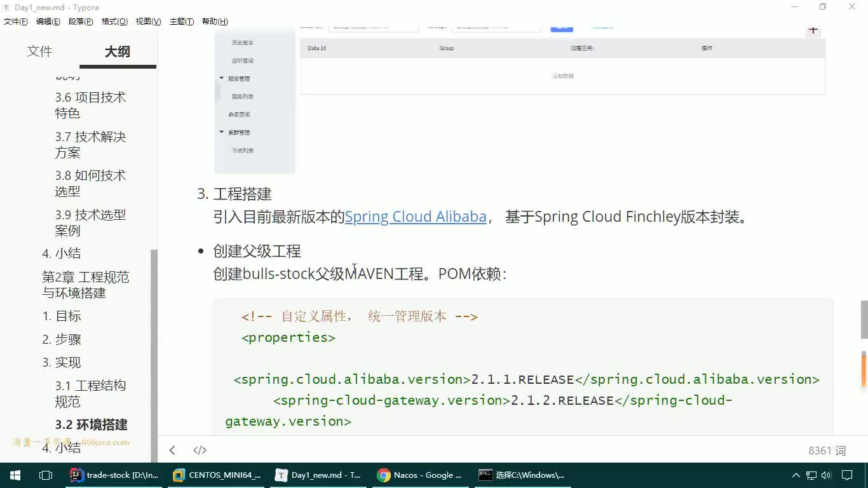Select 历史版本 in the Nacos screenshot
The width and height of the screenshot is (868, 488).
[242, 43]
